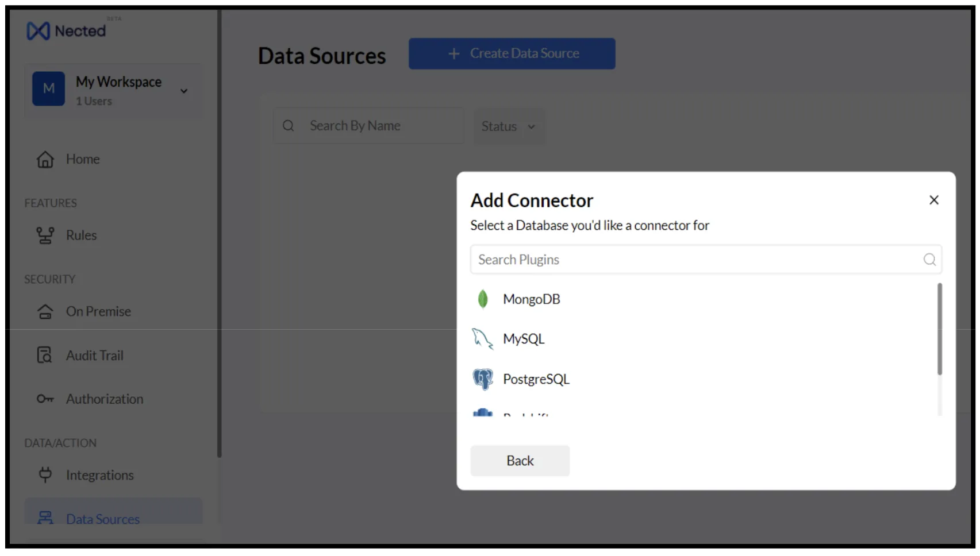
Task: Open the Integrations page
Action: [x=100, y=475]
